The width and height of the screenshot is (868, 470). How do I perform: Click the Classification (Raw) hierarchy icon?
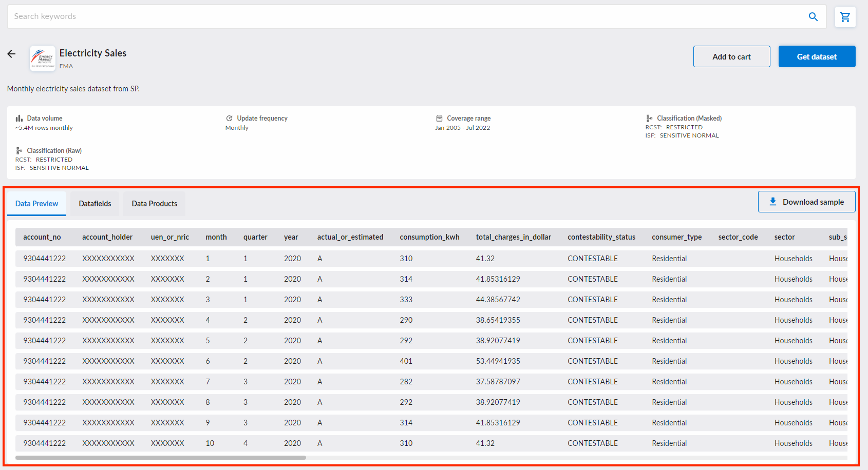point(19,150)
